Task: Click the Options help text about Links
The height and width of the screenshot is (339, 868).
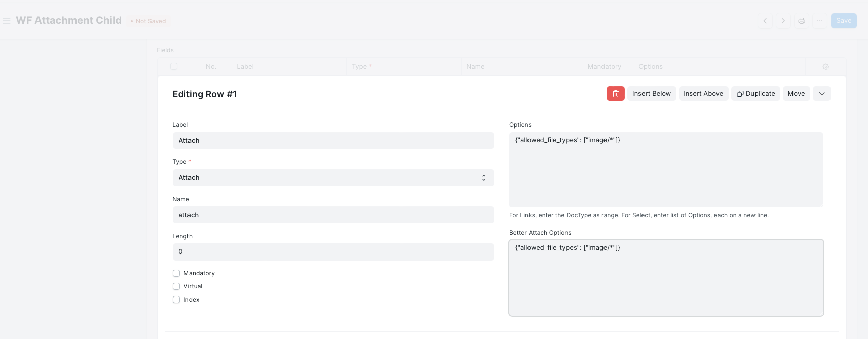Action: pyautogui.click(x=639, y=215)
